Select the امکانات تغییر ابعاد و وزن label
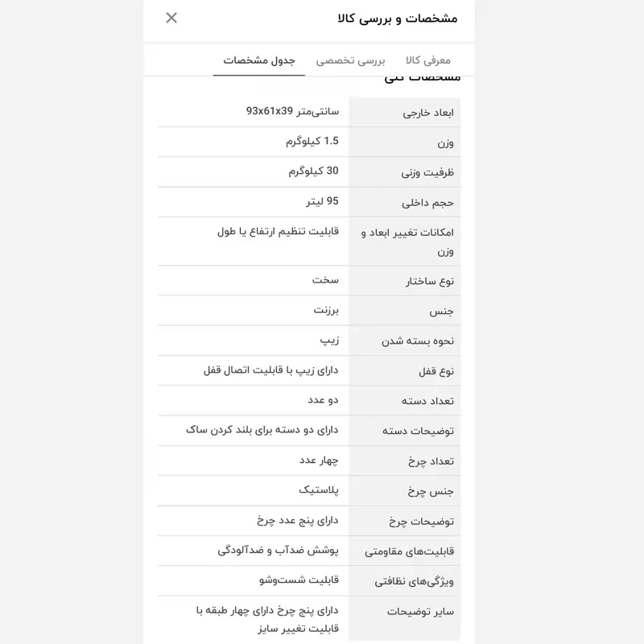Screen dimensions: 644x644 [407, 242]
